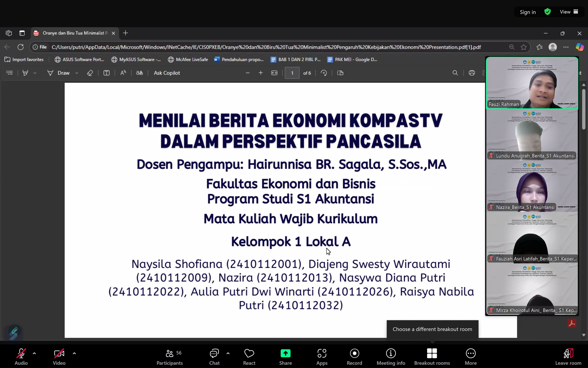Viewport: 588px width, 368px height.
Task: Open the View layout menu
Action: (x=569, y=12)
